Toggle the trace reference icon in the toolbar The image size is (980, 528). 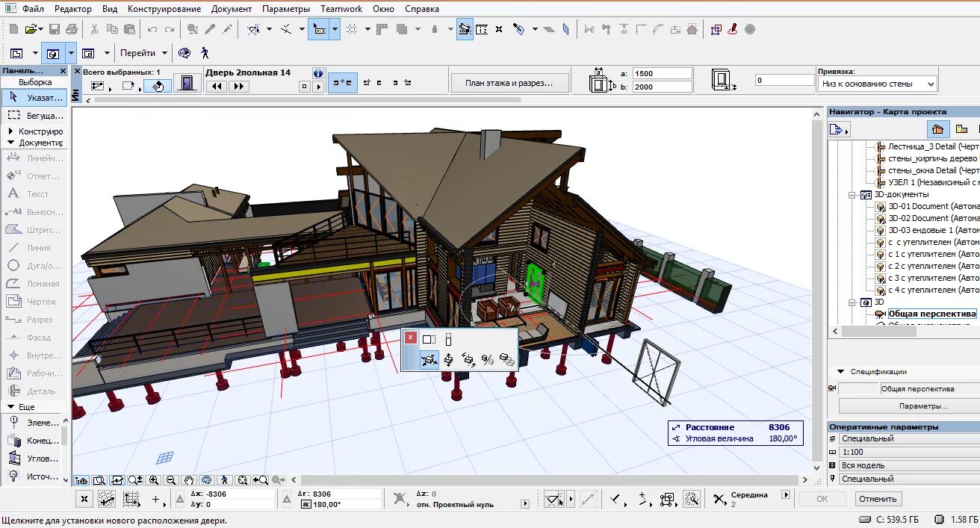pos(465,29)
